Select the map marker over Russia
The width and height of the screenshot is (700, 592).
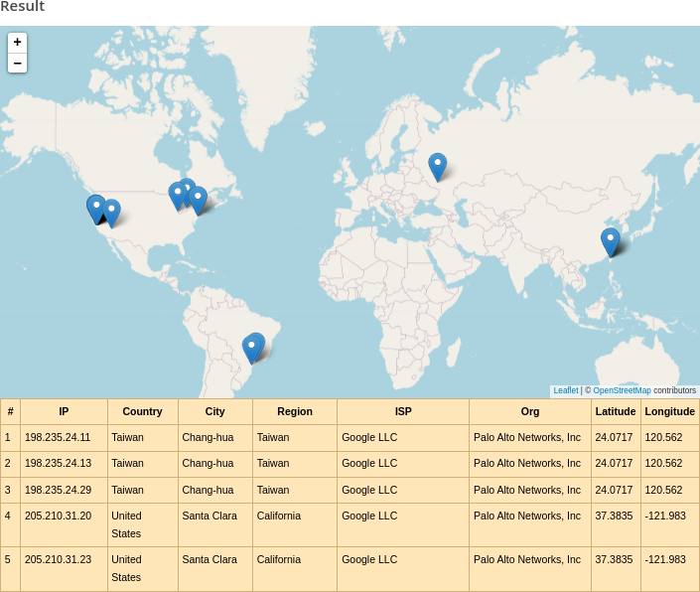[438, 167]
